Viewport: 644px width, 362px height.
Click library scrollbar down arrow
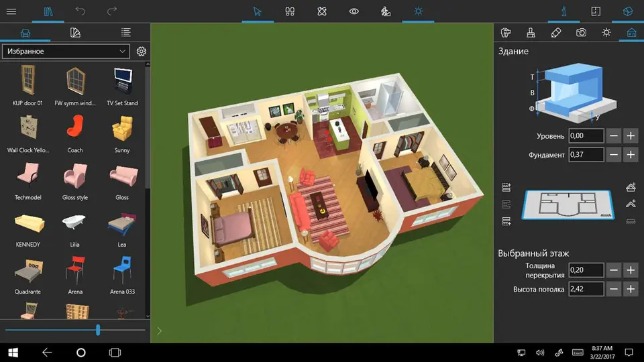coord(148,316)
